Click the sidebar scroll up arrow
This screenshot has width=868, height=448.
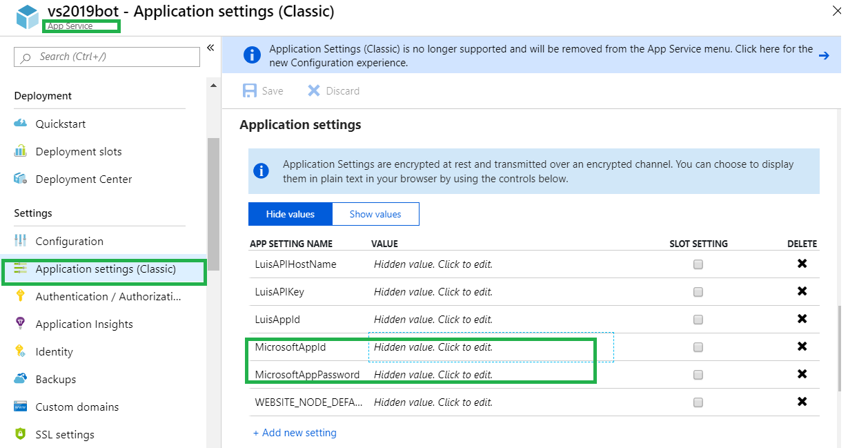click(213, 84)
